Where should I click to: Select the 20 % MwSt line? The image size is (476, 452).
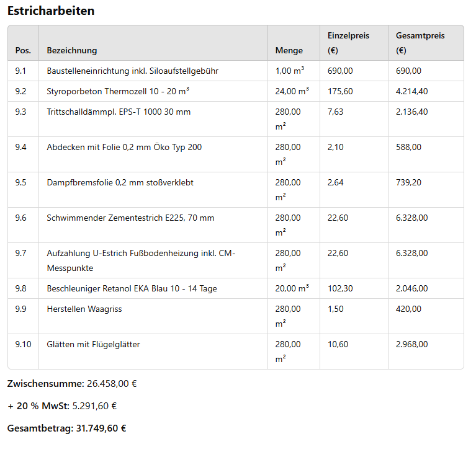point(62,406)
